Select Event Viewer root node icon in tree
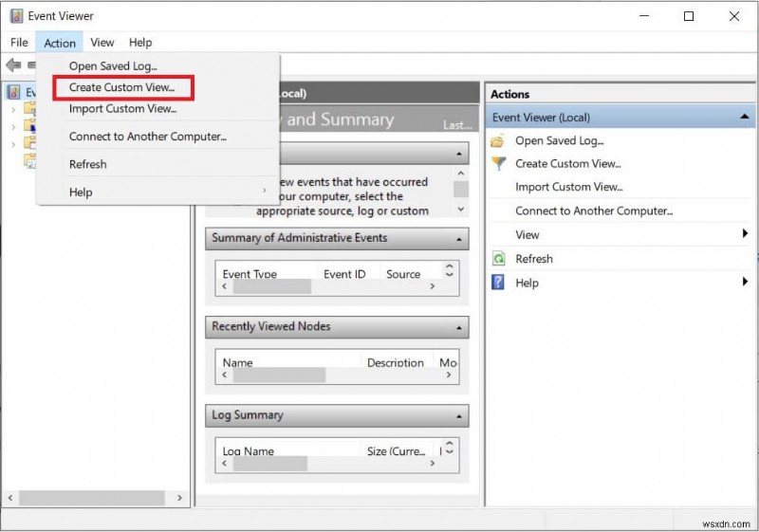The width and height of the screenshot is (759, 532). pyautogui.click(x=14, y=92)
